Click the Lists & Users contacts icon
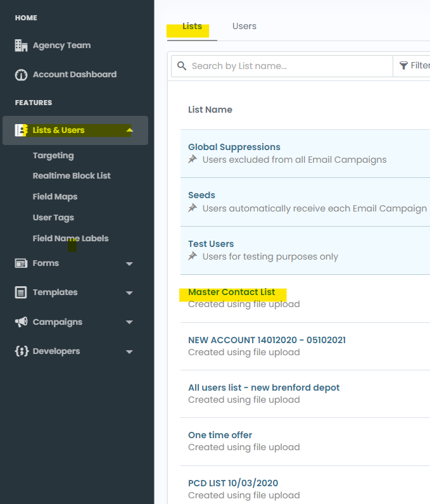 [21, 130]
